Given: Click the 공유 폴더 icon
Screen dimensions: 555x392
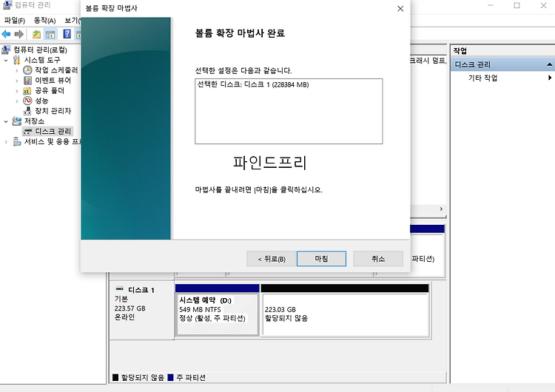Looking at the screenshot, I should coord(27,91).
